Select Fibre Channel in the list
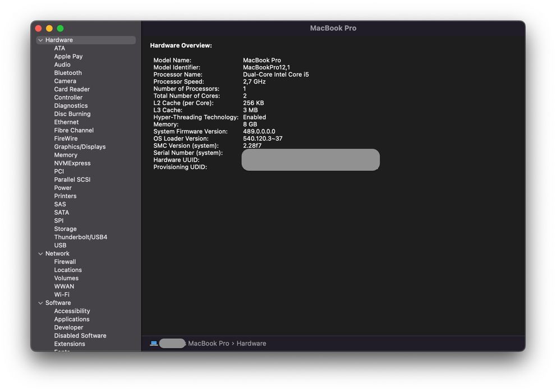This screenshot has width=556, height=392. (73, 131)
